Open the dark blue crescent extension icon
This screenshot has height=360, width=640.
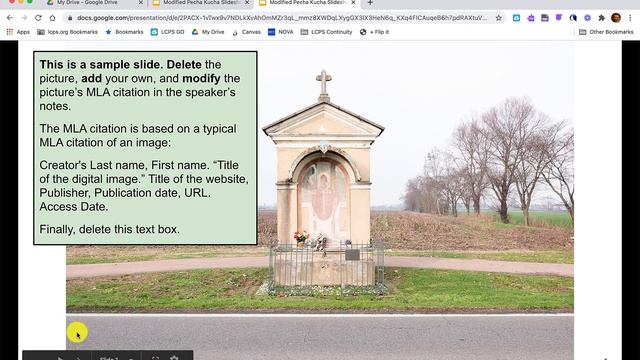click(x=573, y=18)
